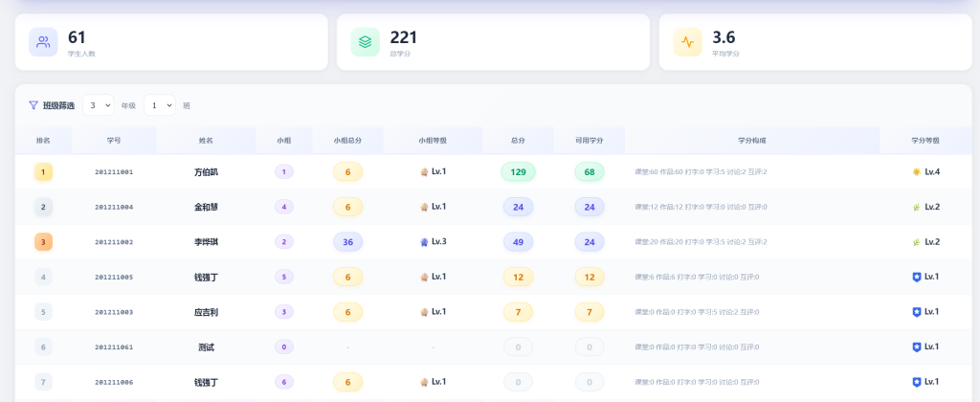This screenshot has height=402, width=980.
Task: Click student name 应吉利
Action: (x=207, y=312)
